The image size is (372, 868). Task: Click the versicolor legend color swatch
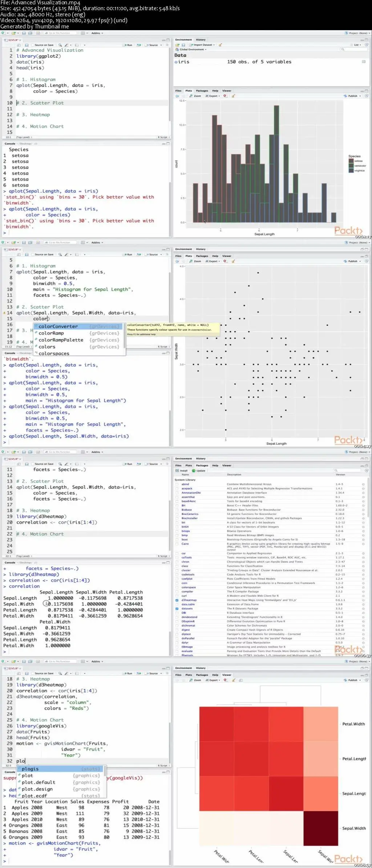click(351, 165)
